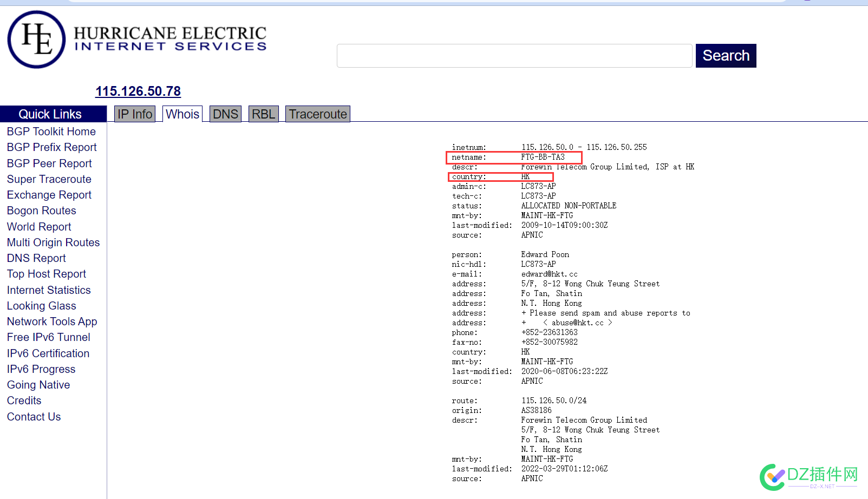Click the last-modified date 2022-03-29T01:12:06Z
This screenshot has width=868, height=499.
tap(565, 469)
